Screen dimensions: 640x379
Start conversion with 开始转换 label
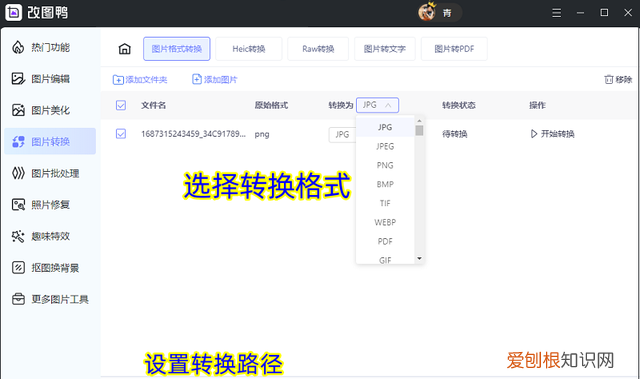coord(558,134)
